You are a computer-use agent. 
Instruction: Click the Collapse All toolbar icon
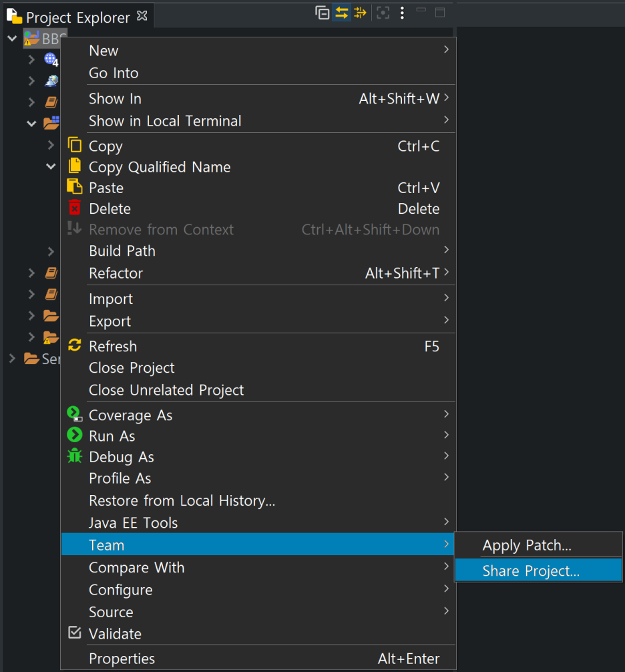[322, 13]
